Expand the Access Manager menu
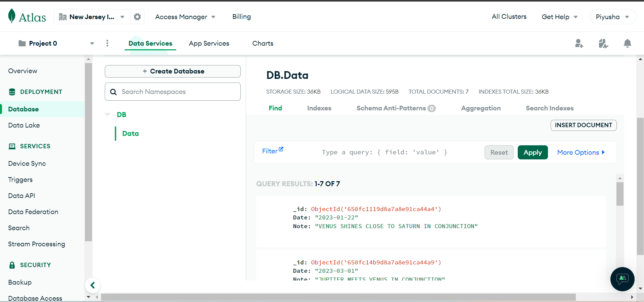This screenshot has height=302, width=644. [185, 17]
